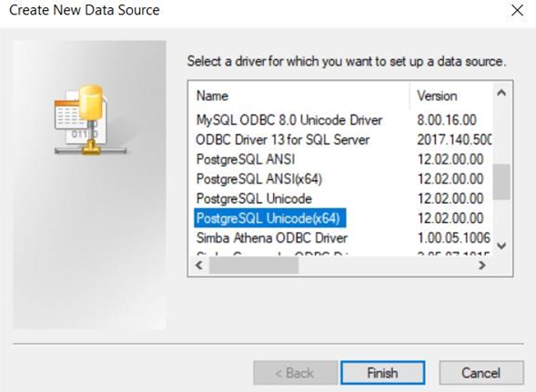The width and height of the screenshot is (536, 392).
Task: Click the driver list scroll down arrow
Action: click(501, 246)
